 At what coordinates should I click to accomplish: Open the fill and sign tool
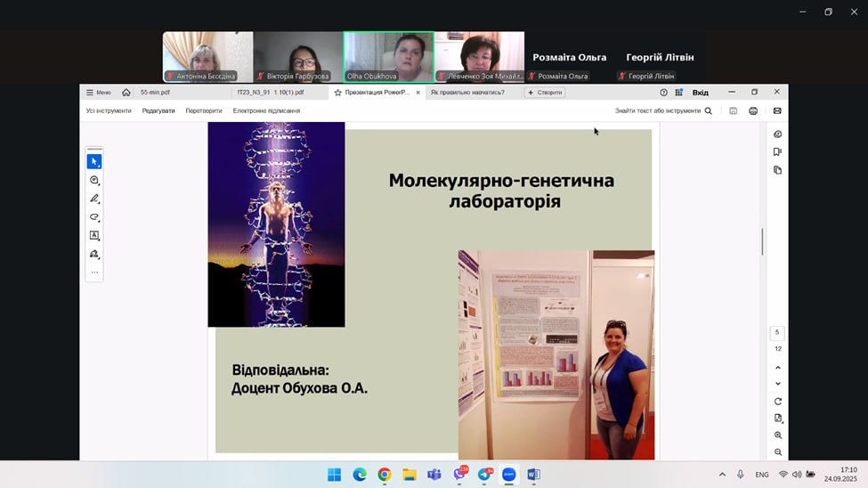(x=93, y=255)
